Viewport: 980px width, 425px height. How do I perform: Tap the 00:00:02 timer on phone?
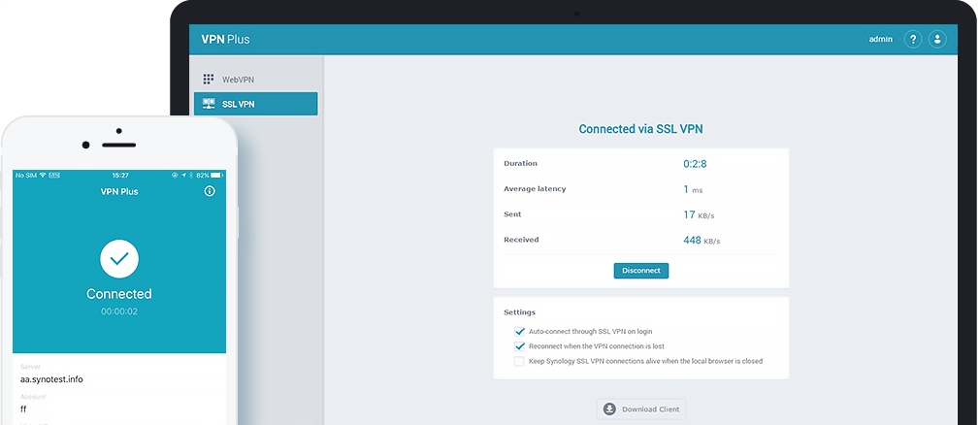(x=119, y=311)
